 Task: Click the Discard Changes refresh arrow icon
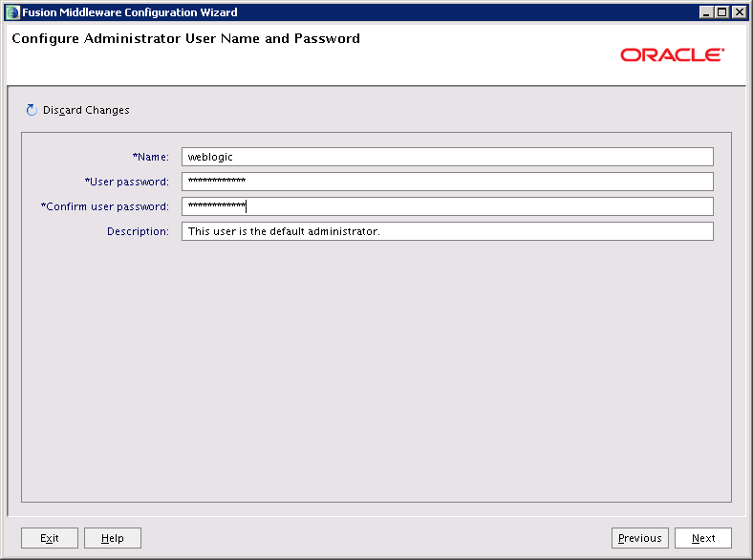(x=32, y=110)
